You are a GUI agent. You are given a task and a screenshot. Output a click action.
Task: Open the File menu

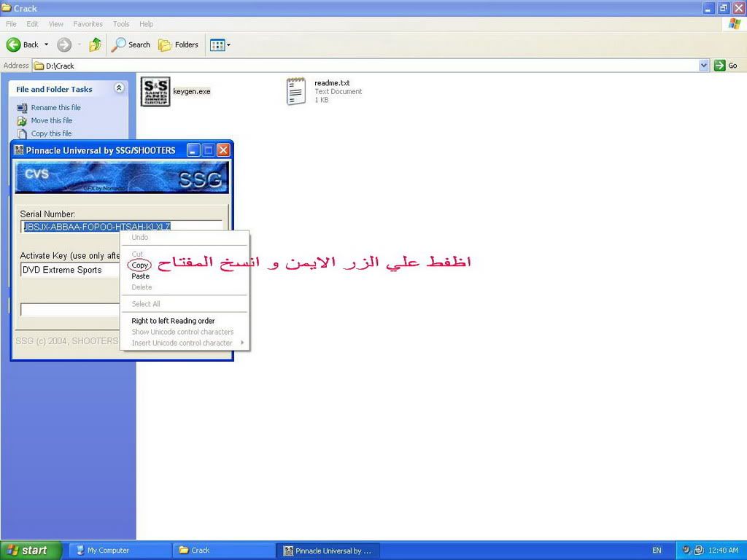click(11, 24)
